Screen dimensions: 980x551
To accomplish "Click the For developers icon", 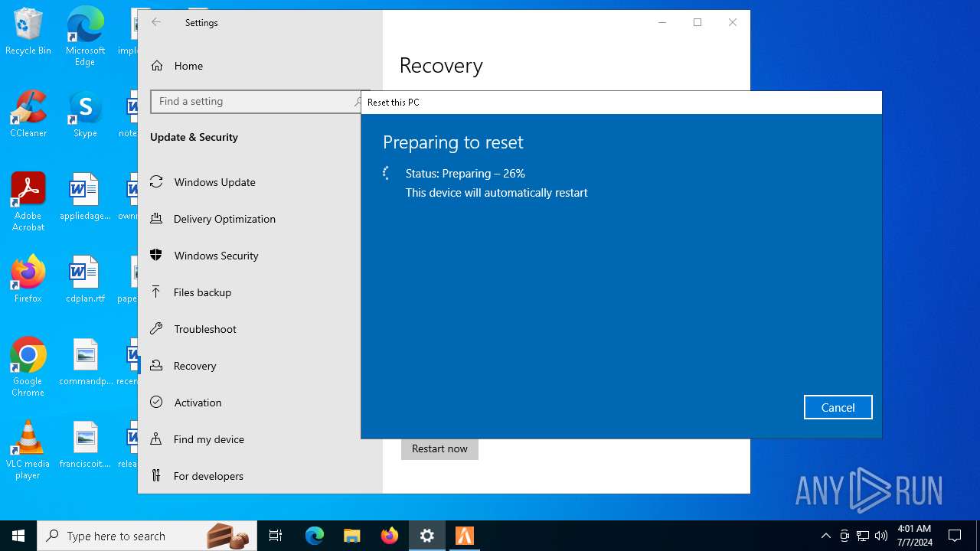I will coord(156,476).
